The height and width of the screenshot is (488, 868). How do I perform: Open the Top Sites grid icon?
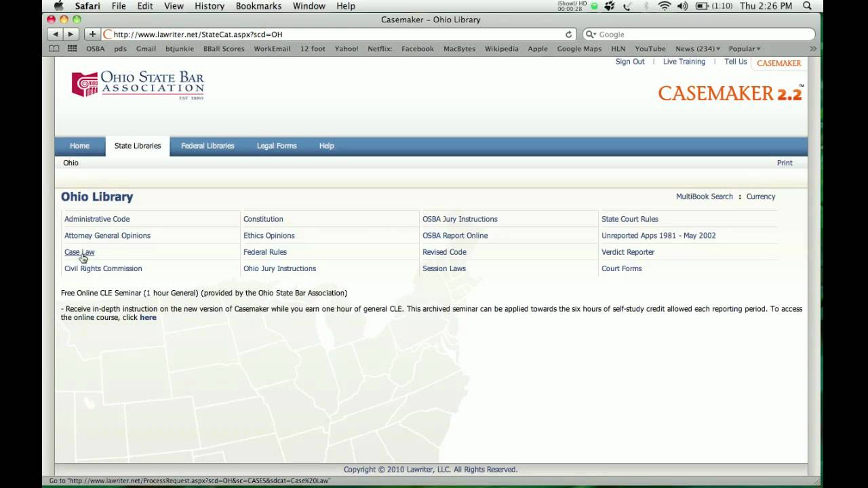(x=72, y=49)
